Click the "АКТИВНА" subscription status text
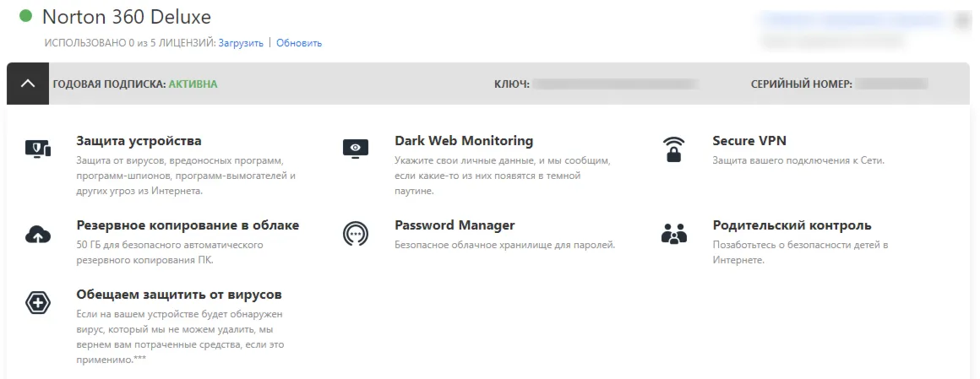Viewport: 980px width, 379px height. 193,84
